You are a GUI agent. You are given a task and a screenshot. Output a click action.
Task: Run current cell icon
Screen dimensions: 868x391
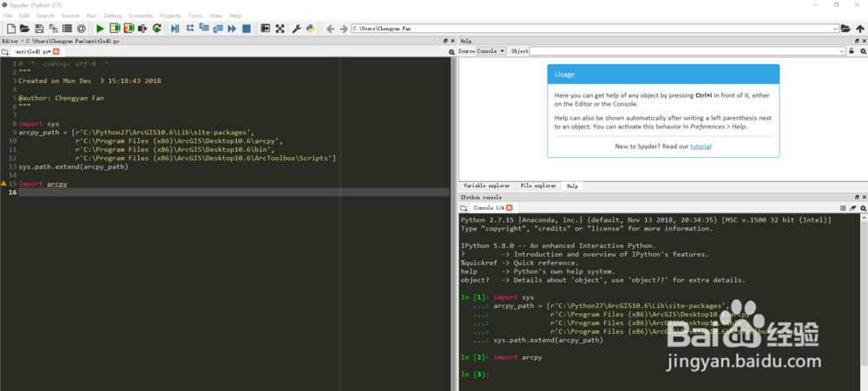115,29
